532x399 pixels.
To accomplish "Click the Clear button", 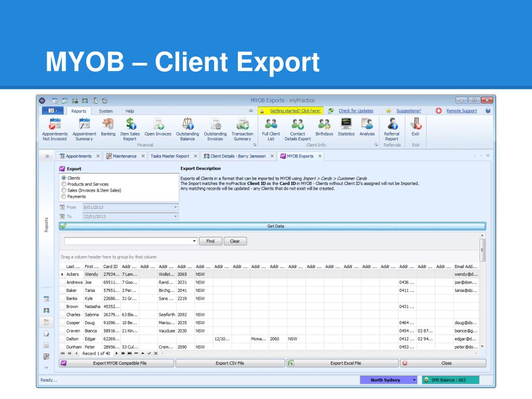I will click(x=235, y=241).
